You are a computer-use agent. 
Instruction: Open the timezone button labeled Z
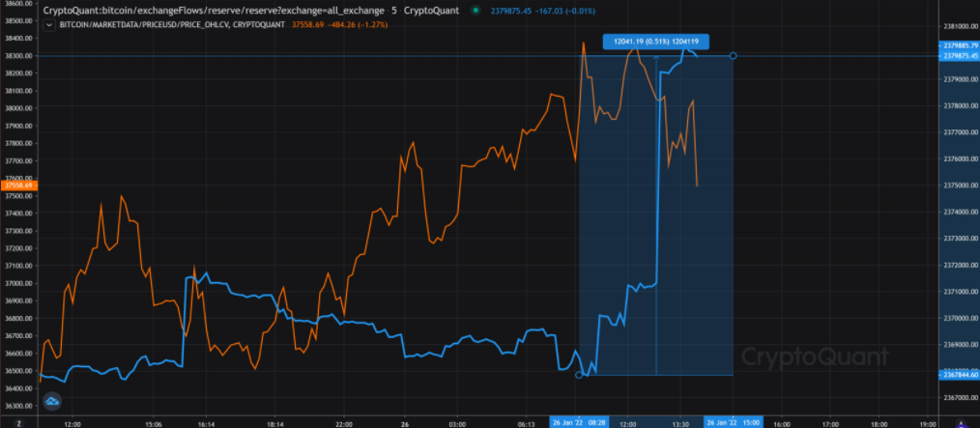pos(20,423)
